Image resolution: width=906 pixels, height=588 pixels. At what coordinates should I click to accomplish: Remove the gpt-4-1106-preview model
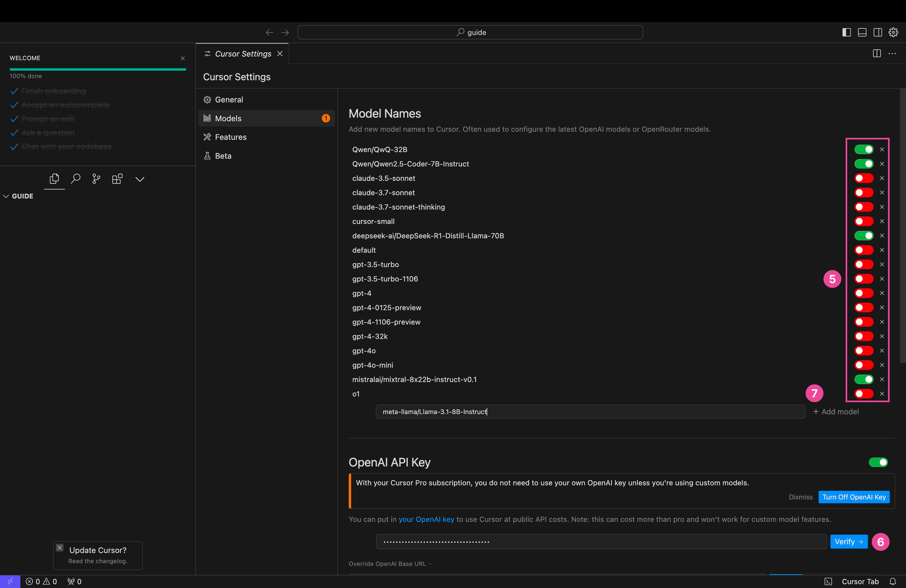point(882,322)
